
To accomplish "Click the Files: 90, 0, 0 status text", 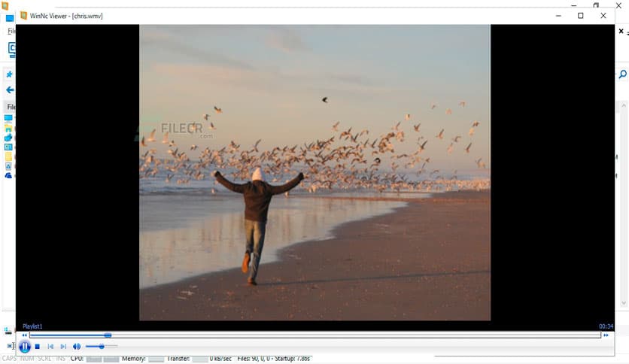I will [x=274, y=359].
